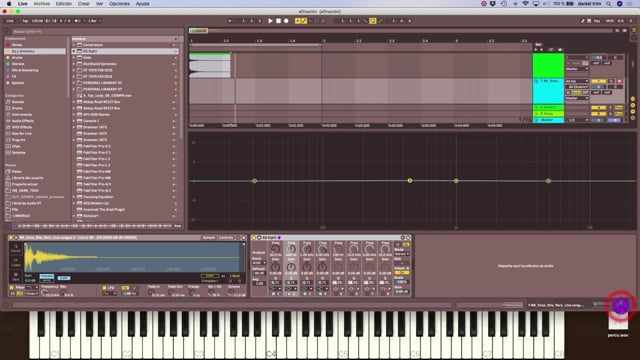Open the Ver menu
This screenshot has width=640, height=360.
coord(99,4)
